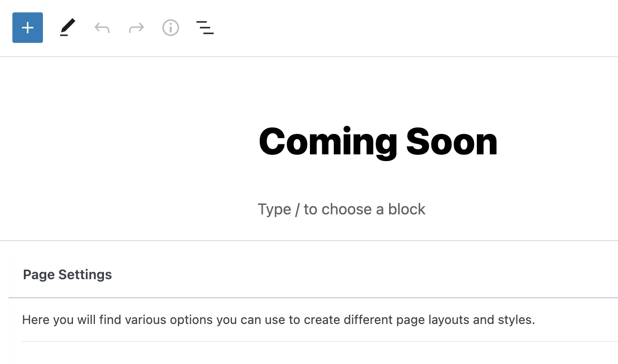Open the List View outline icon
Screen dimensions: 618x364
click(x=205, y=28)
